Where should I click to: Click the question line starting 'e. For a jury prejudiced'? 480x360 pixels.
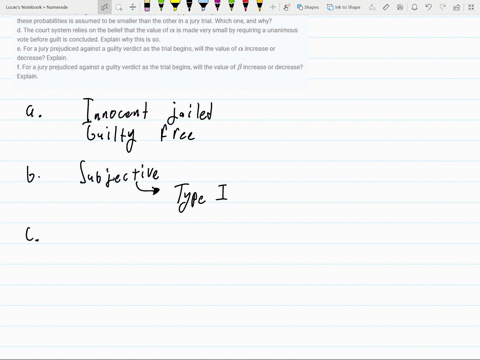146,49
